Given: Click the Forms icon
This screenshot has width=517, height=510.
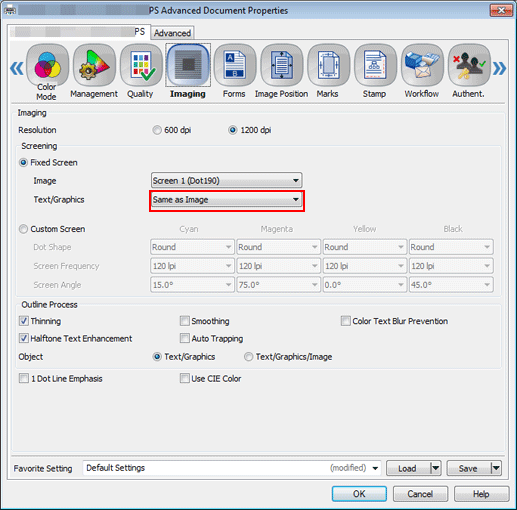Looking at the screenshot, I should pos(235,65).
